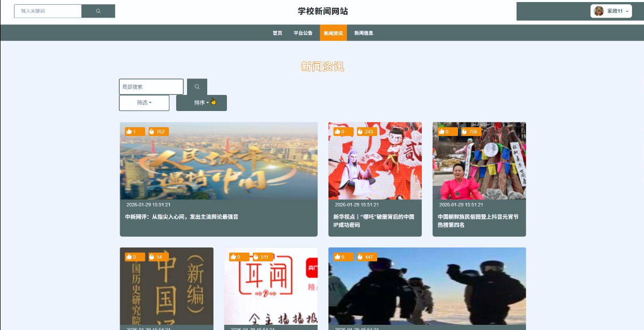Image resolution: width=644 pixels, height=330 pixels.
Task: Open the snow silhouettes thumbnail
Action: 427,286
